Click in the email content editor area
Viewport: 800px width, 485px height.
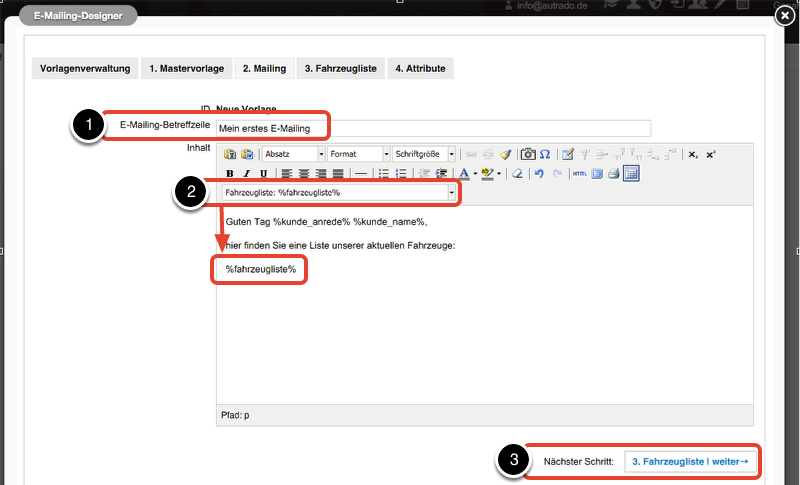[485, 305]
